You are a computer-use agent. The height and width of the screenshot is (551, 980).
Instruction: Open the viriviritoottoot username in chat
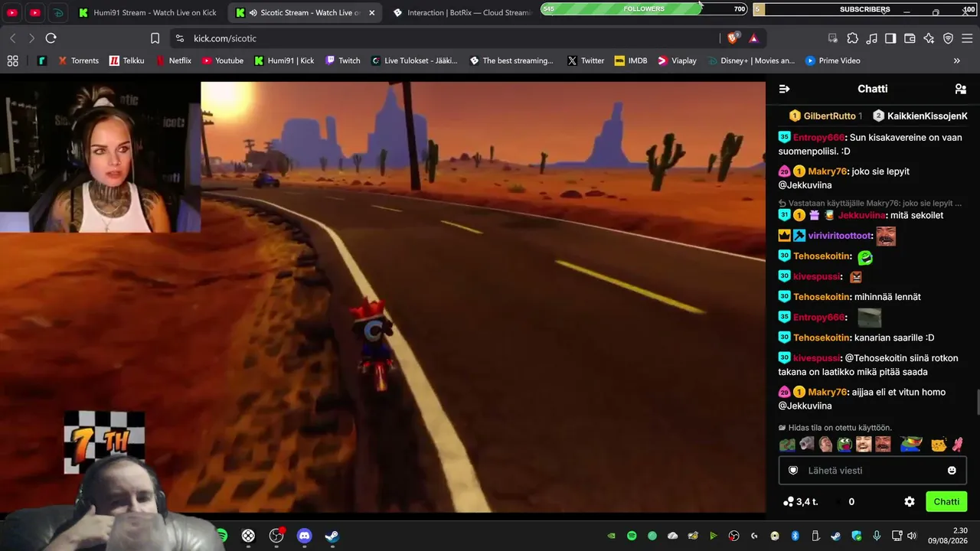(x=840, y=236)
